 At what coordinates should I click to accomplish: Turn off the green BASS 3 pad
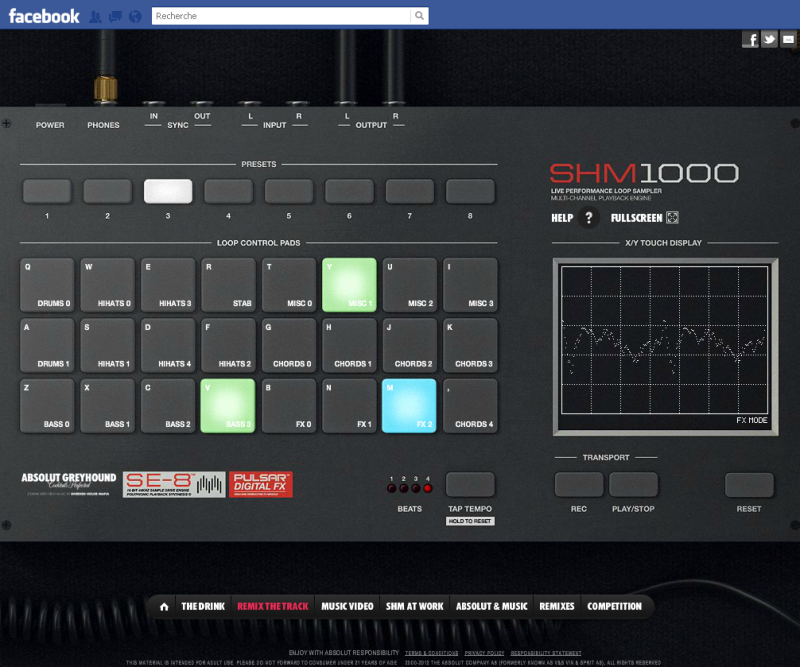(x=229, y=406)
